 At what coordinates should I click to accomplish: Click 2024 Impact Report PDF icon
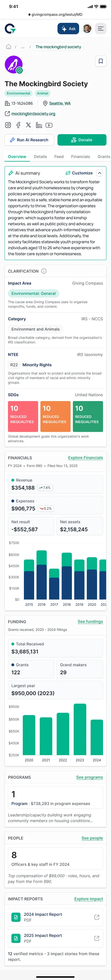(16, 917)
